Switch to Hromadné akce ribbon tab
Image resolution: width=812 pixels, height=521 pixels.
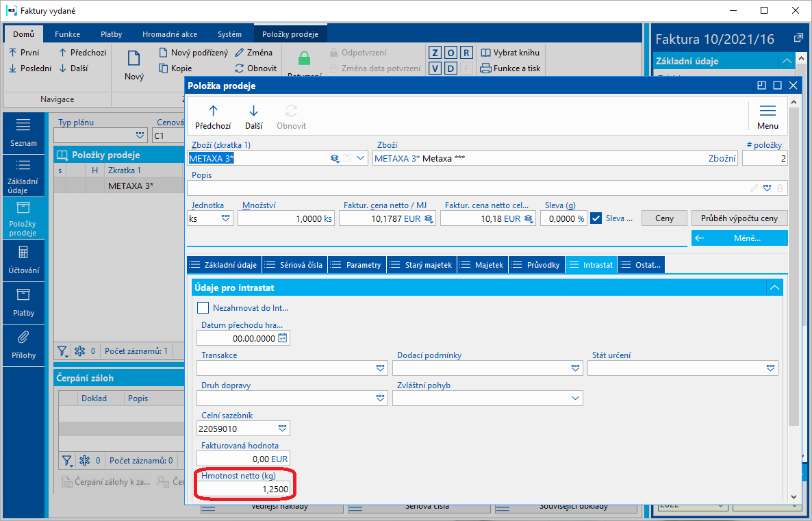170,34
